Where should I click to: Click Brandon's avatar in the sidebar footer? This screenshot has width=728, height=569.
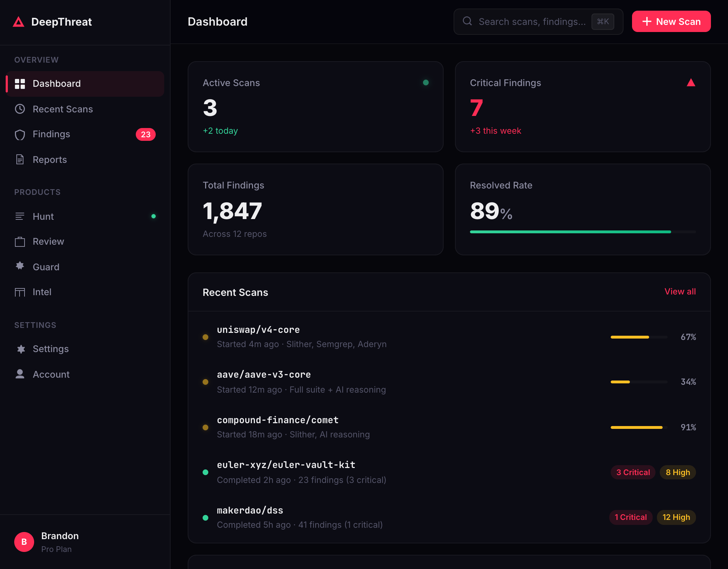point(24,542)
